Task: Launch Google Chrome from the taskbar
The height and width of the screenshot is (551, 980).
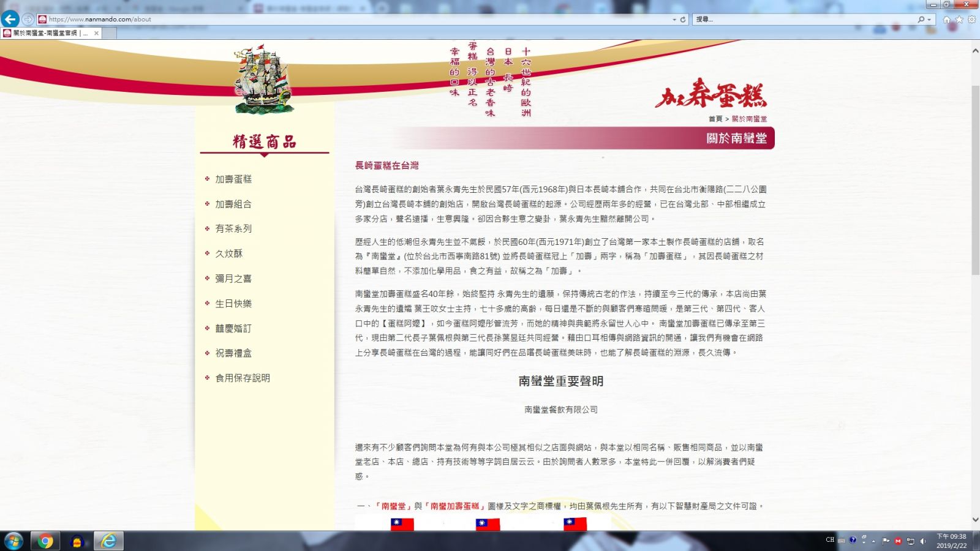Action: [x=45, y=541]
